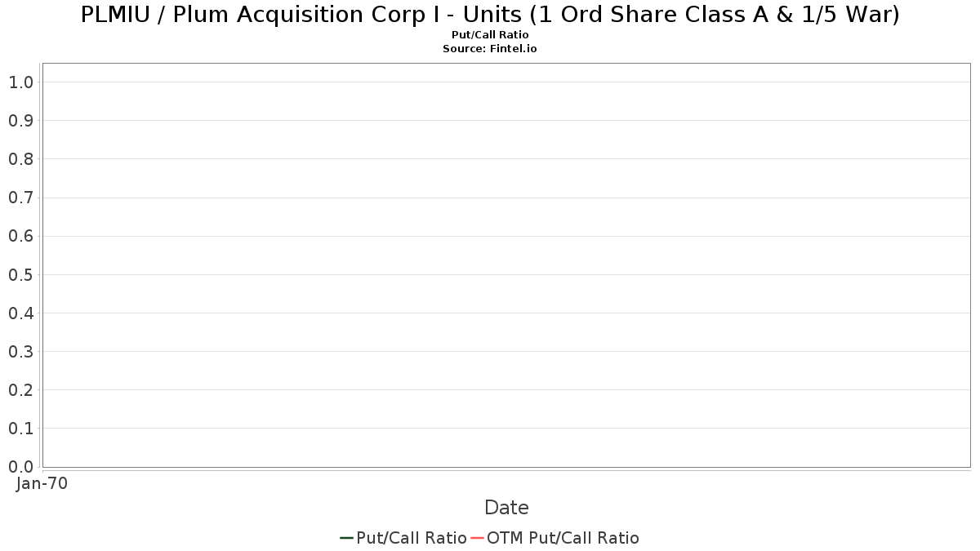Click the Source: Fintel.io label
This screenshot has width=980, height=551.
coord(490,49)
